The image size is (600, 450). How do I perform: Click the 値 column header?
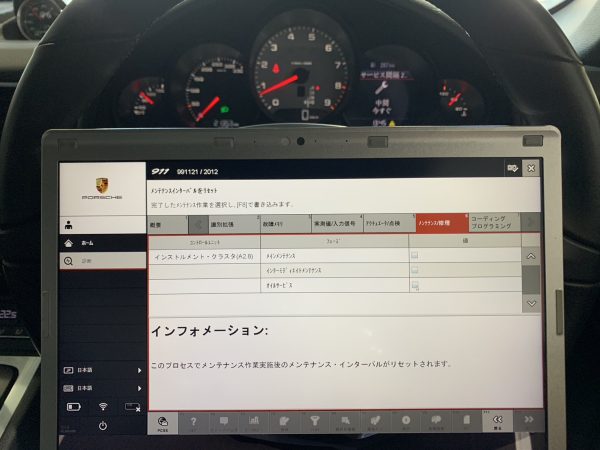click(x=465, y=241)
